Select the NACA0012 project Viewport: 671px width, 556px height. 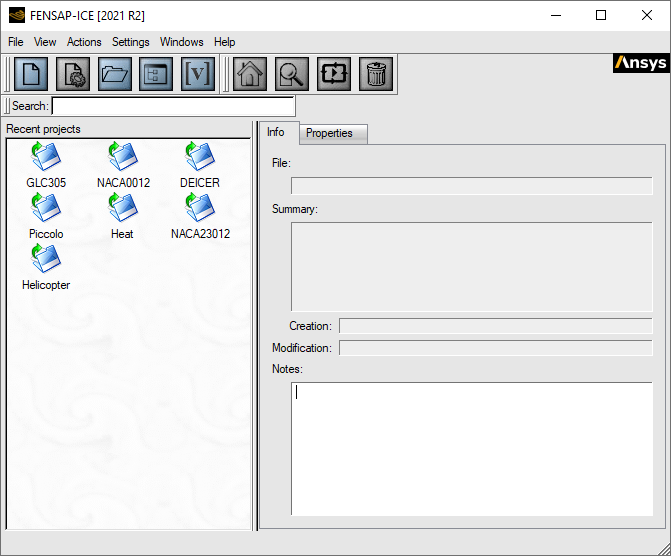(x=123, y=158)
